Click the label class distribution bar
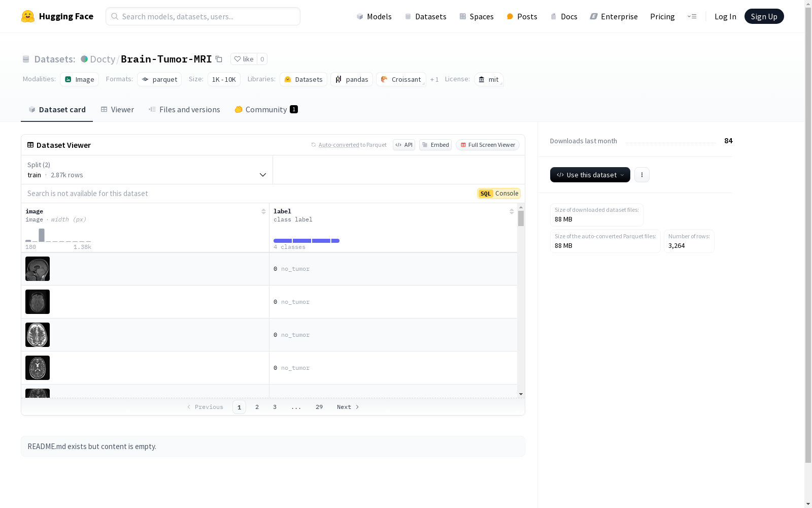The image size is (812, 508). click(x=306, y=241)
